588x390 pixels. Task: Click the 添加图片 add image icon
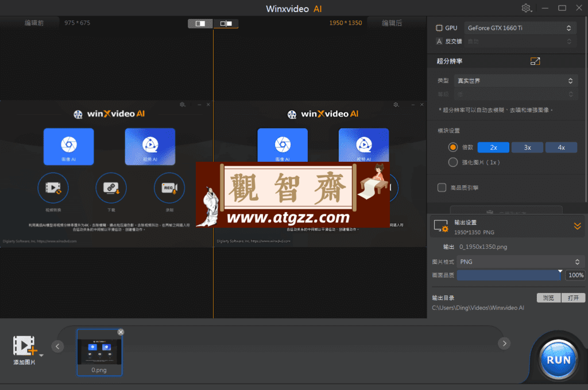(x=24, y=345)
